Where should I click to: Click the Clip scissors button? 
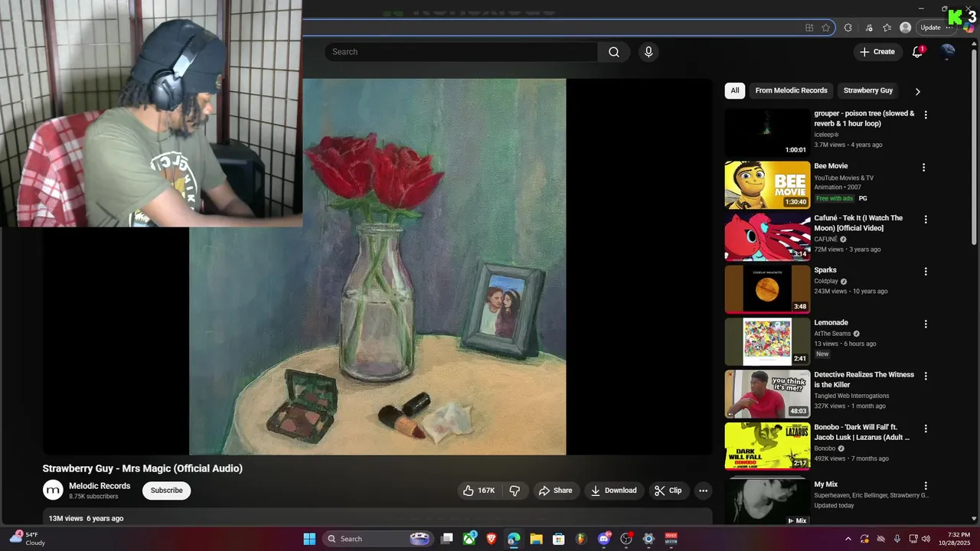[667, 491]
